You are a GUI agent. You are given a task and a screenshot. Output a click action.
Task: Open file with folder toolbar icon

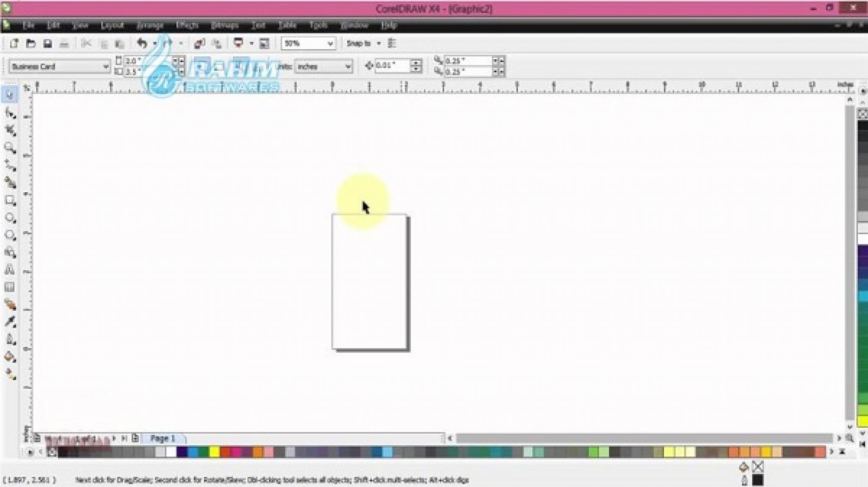pos(31,44)
